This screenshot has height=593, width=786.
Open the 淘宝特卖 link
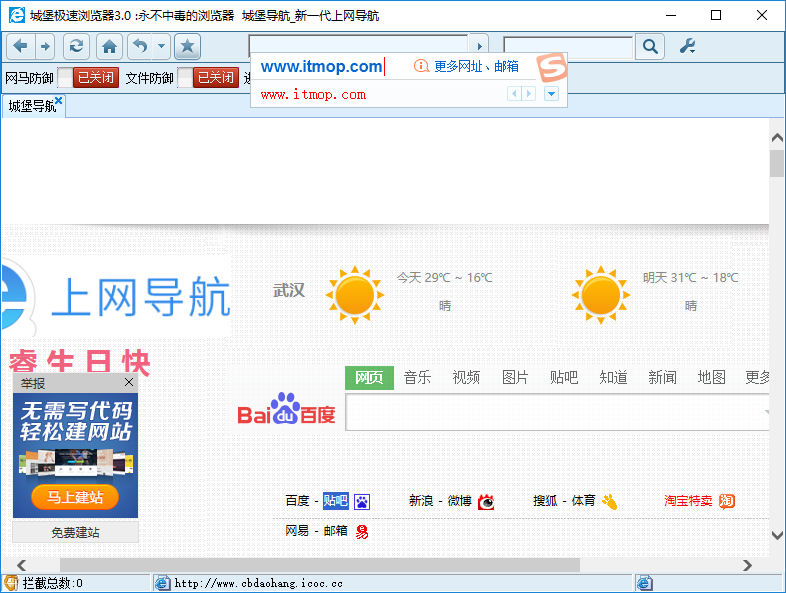click(688, 501)
